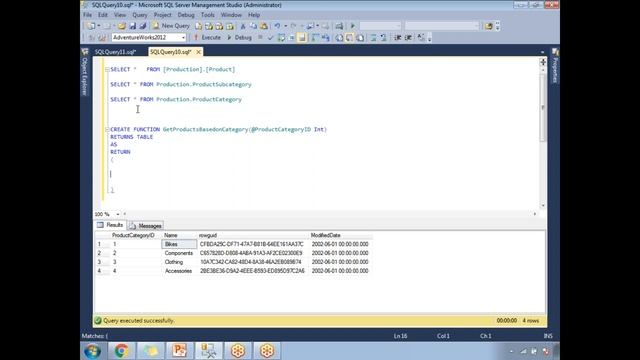Open the 100 % zoom dropdown
Viewport: 640px width, 360px height.
(118, 214)
